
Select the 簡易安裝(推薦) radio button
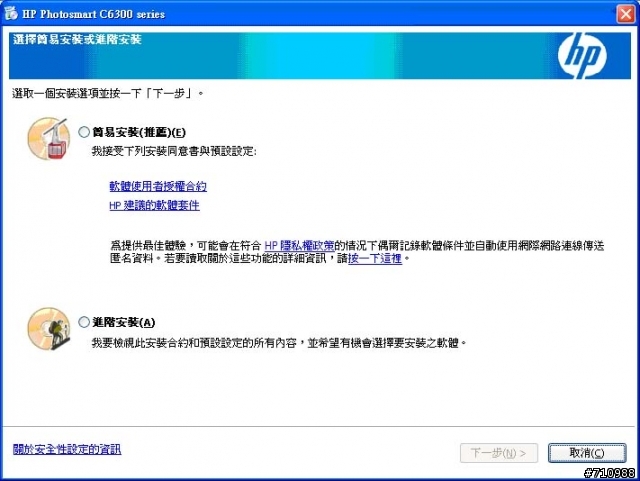tap(84, 132)
